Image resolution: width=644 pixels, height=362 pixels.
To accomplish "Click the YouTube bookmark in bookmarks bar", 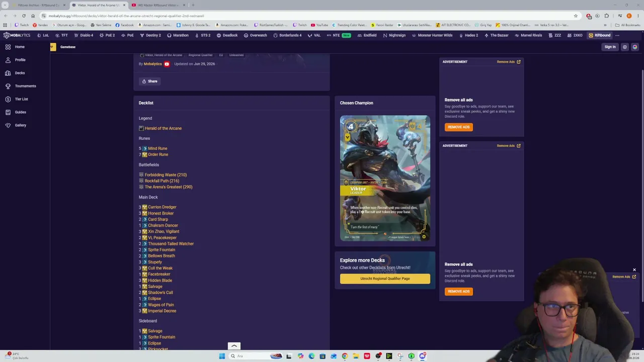I will 319,25.
